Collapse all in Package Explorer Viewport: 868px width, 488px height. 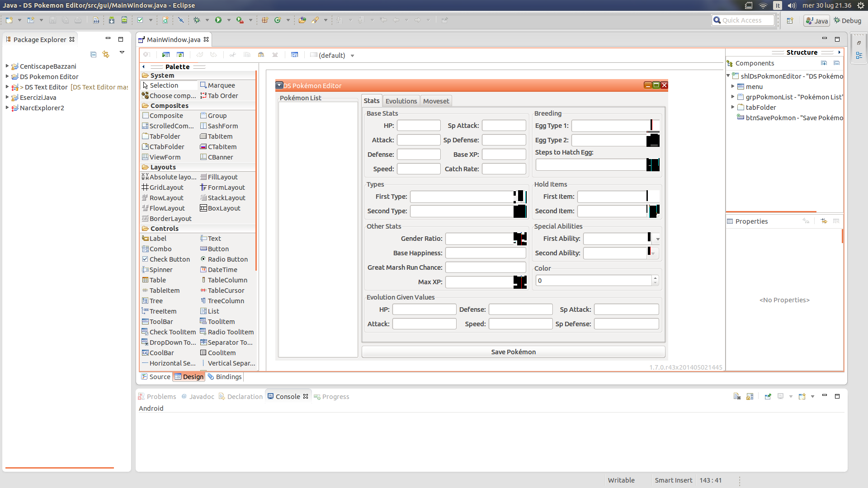pyautogui.click(x=94, y=54)
